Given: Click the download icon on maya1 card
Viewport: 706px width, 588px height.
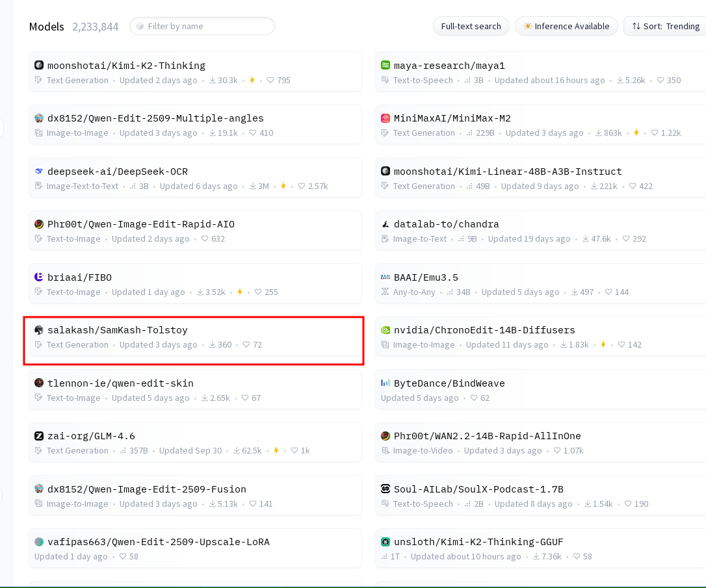Looking at the screenshot, I should tap(620, 80).
